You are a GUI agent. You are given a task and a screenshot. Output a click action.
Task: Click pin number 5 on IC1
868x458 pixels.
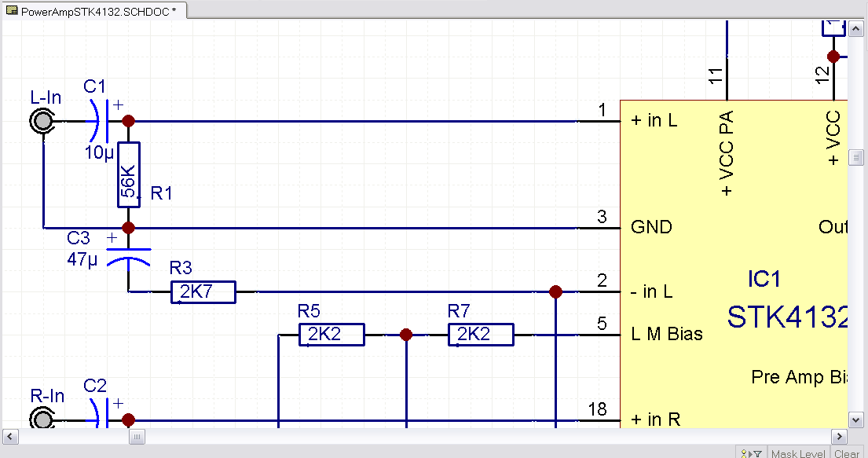pos(602,324)
